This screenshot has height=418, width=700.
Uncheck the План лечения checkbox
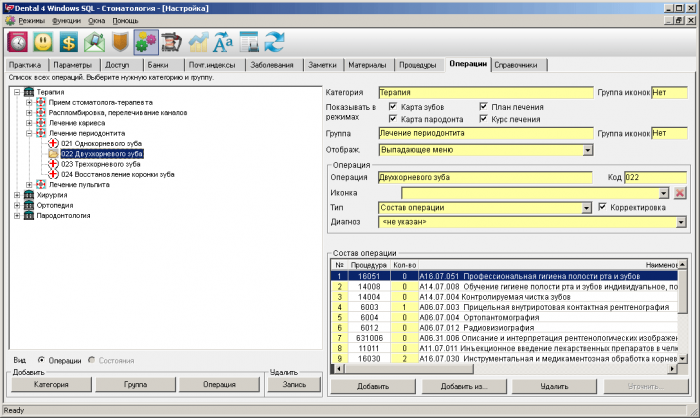coord(483,107)
